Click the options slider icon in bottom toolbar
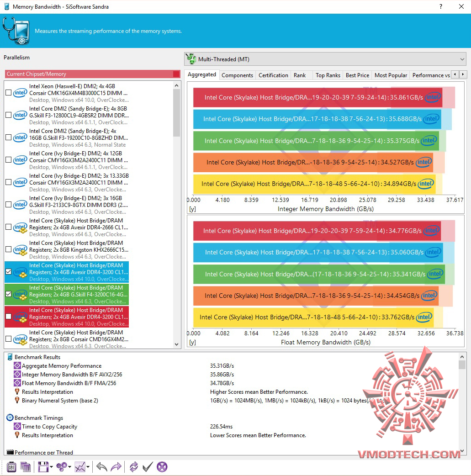The image size is (471, 476). (11, 466)
